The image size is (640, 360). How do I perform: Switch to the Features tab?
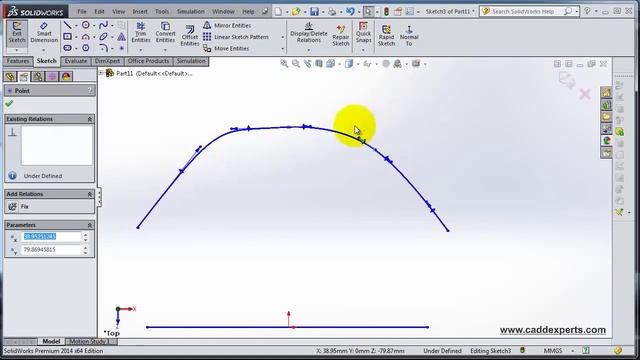tap(18, 61)
